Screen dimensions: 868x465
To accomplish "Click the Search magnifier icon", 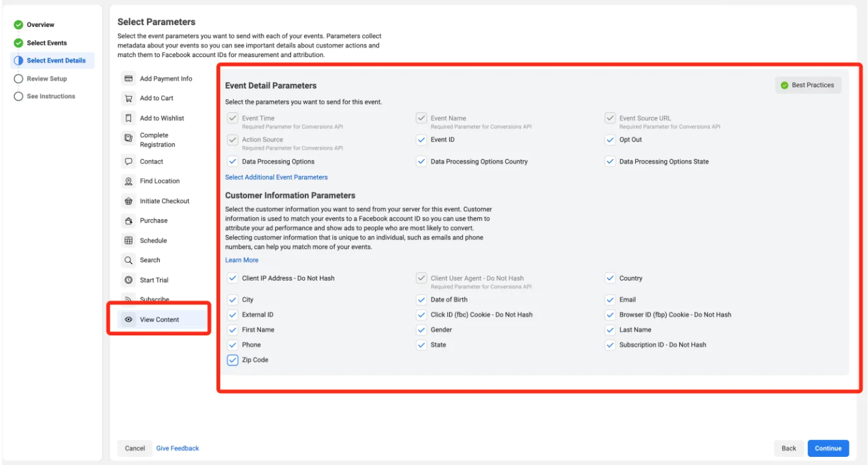I will pyautogui.click(x=129, y=260).
